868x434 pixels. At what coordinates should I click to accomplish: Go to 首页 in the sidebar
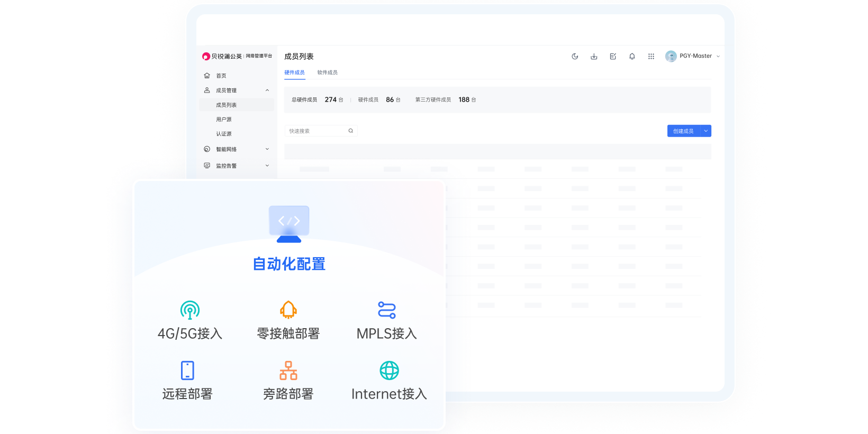coord(221,76)
